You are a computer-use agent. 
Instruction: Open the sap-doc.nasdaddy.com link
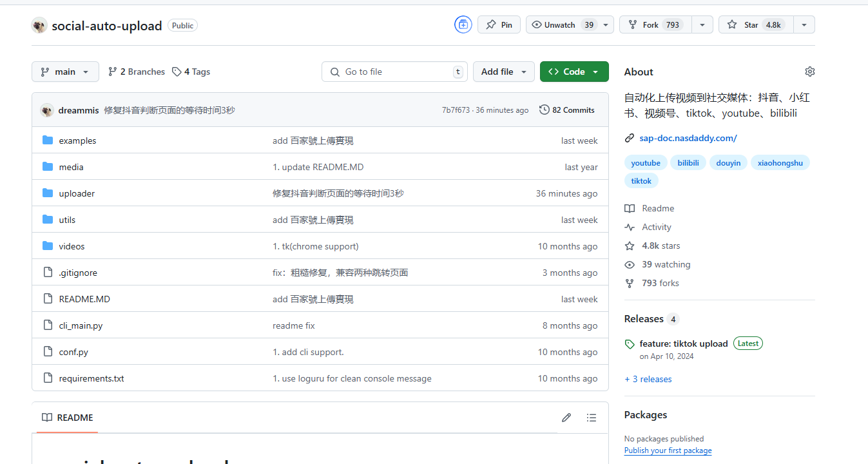pyautogui.click(x=688, y=138)
